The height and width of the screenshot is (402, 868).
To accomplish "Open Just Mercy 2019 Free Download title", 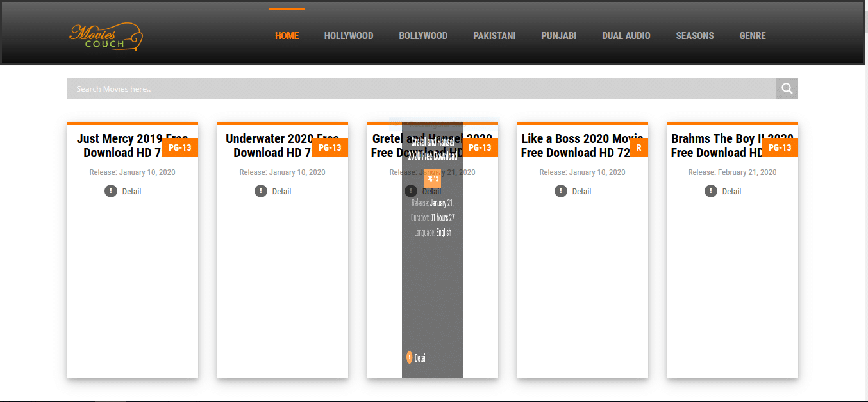I will click(x=133, y=146).
